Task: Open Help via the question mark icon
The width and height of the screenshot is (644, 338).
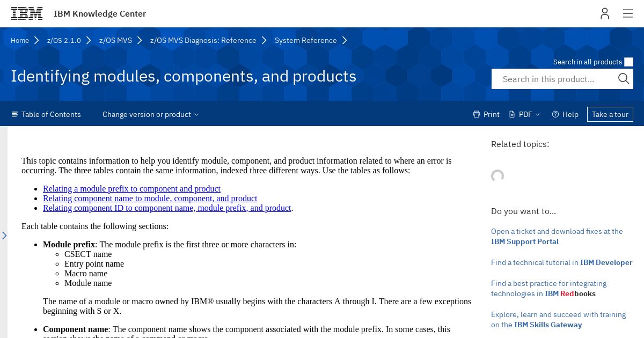Action: coord(555,114)
